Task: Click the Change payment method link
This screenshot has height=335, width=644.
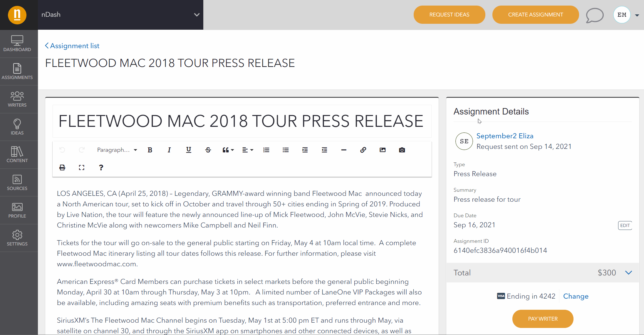Action: (576, 296)
